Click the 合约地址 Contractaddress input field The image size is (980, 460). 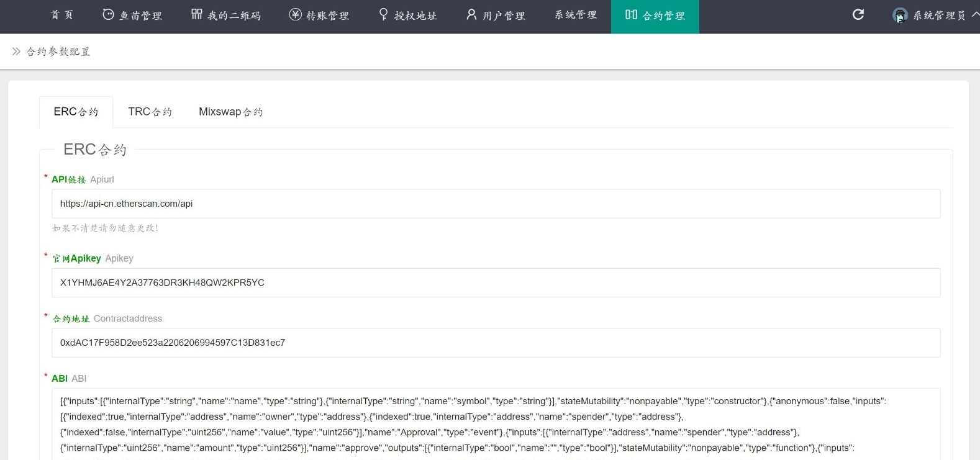point(496,343)
